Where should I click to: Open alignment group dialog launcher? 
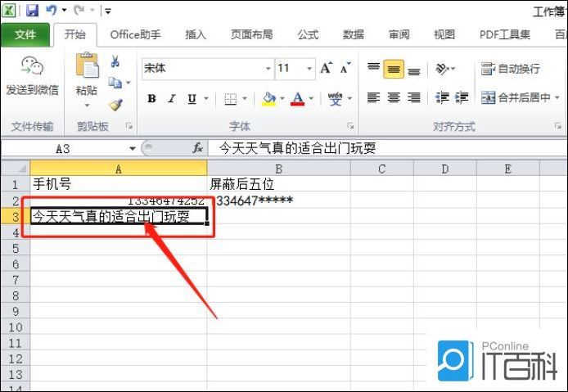pos(558,126)
